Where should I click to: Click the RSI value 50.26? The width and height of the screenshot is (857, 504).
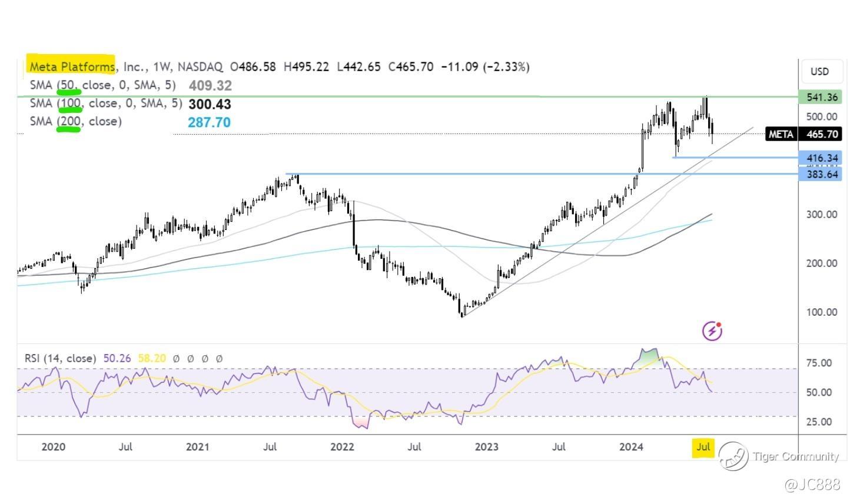pyautogui.click(x=118, y=358)
